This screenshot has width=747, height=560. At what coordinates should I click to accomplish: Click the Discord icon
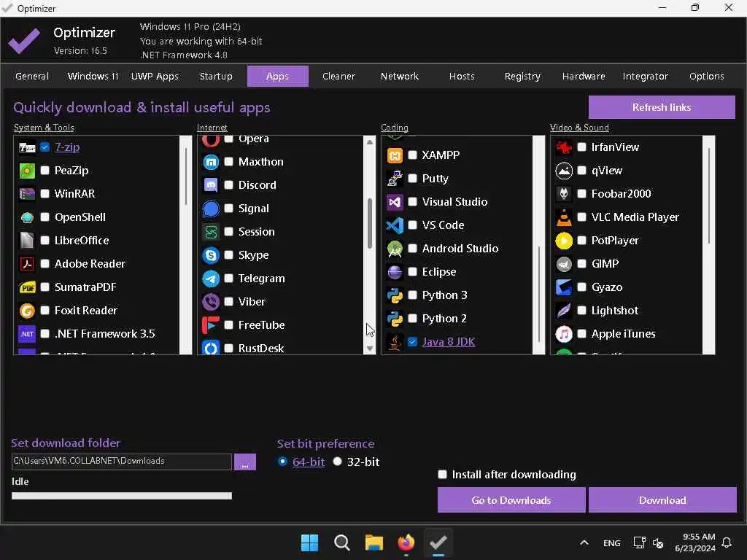pyautogui.click(x=211, y=184)
